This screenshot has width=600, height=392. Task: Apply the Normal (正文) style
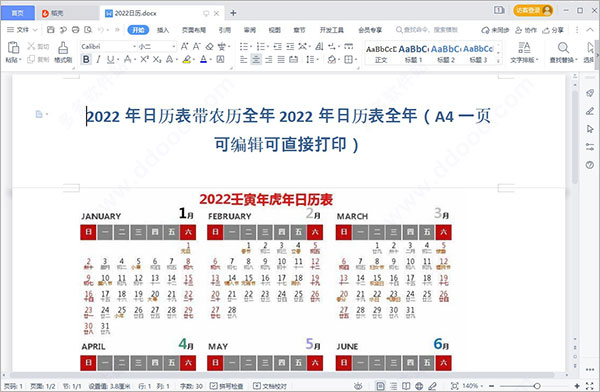381,54
